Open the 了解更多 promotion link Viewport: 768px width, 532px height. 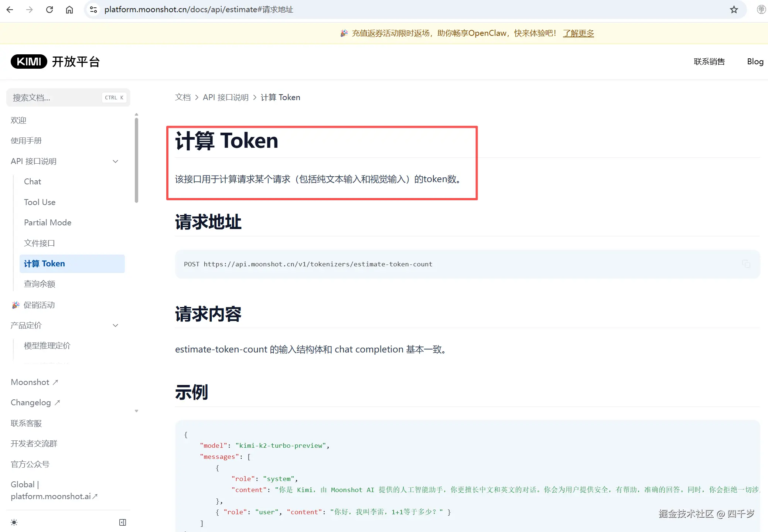coord(578,33)
